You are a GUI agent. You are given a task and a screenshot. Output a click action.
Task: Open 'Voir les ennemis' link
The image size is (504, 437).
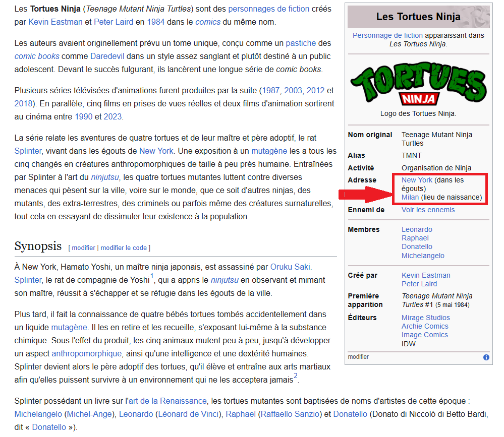coord(428,210)
